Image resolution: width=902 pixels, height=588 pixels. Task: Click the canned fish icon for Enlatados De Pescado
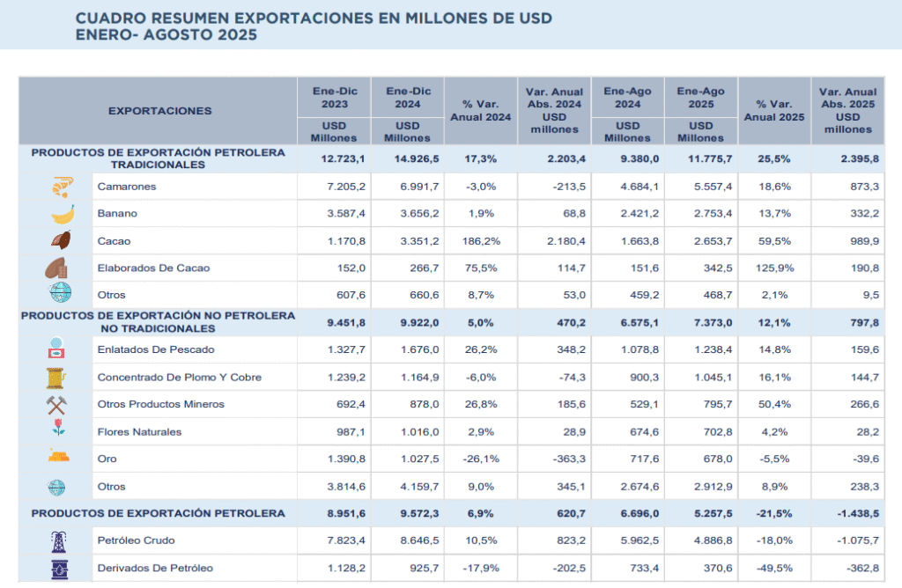click(55, 350)
